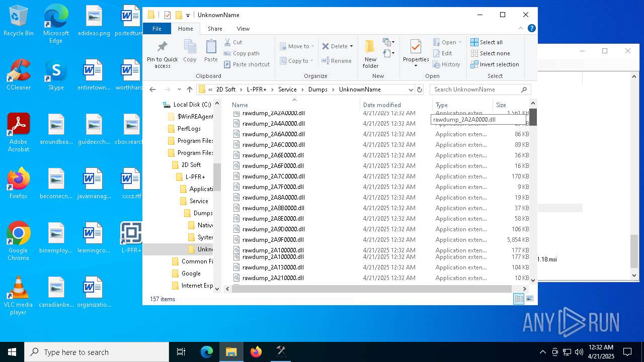Image resolution: width=644 pixels, height=362 pixels.
Task: Switch to the Share tab
Action: (x=215, y=29)
